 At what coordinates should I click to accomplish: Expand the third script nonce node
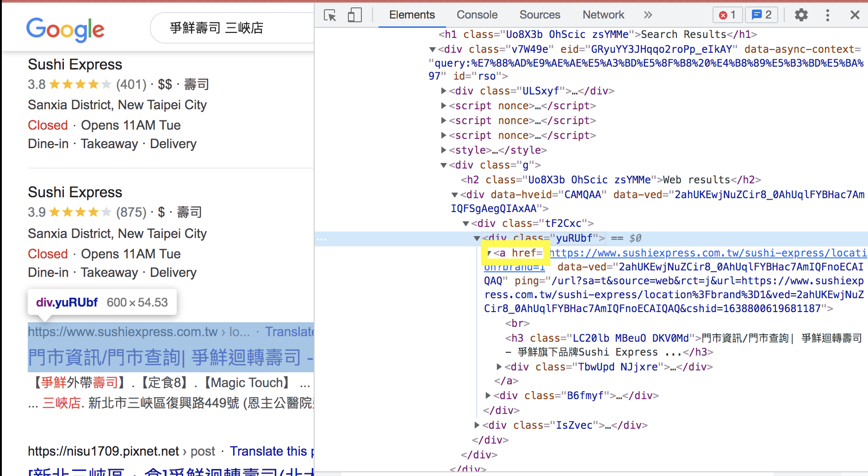(x=444, y=136)
